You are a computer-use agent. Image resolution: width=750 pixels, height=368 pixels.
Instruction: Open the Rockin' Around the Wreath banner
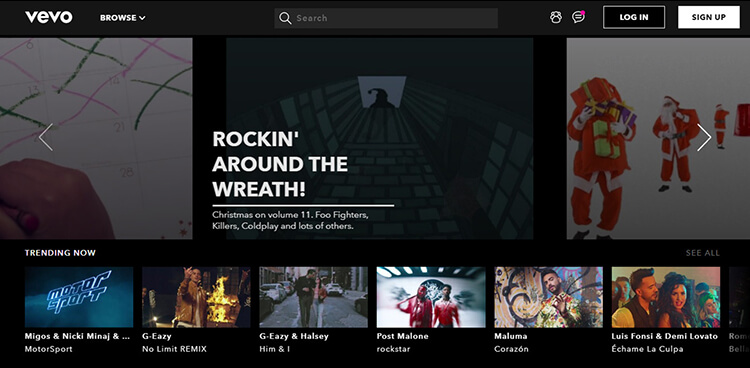point(379,138)
